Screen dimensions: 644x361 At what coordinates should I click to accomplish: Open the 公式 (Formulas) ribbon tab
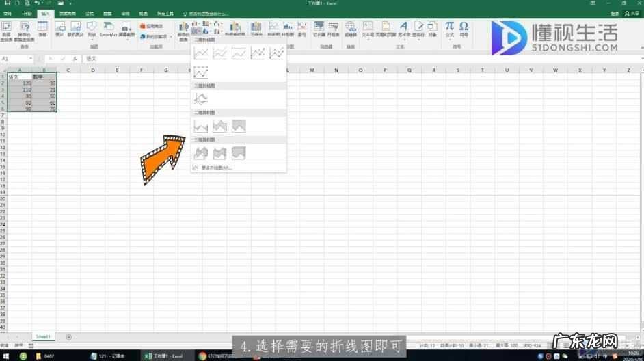[89, 13]
